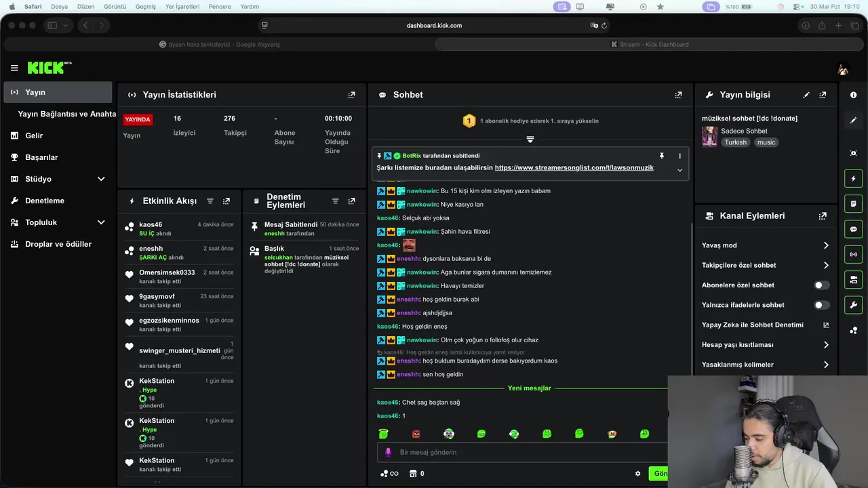Edit stream info with the pencil in Yayın bilgisi
868x488 pixels.
806,95
